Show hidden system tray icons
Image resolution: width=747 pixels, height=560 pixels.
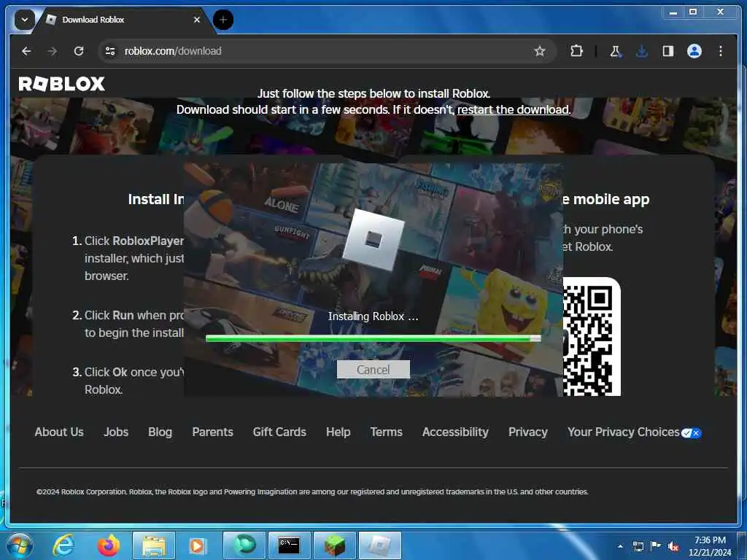620,546
